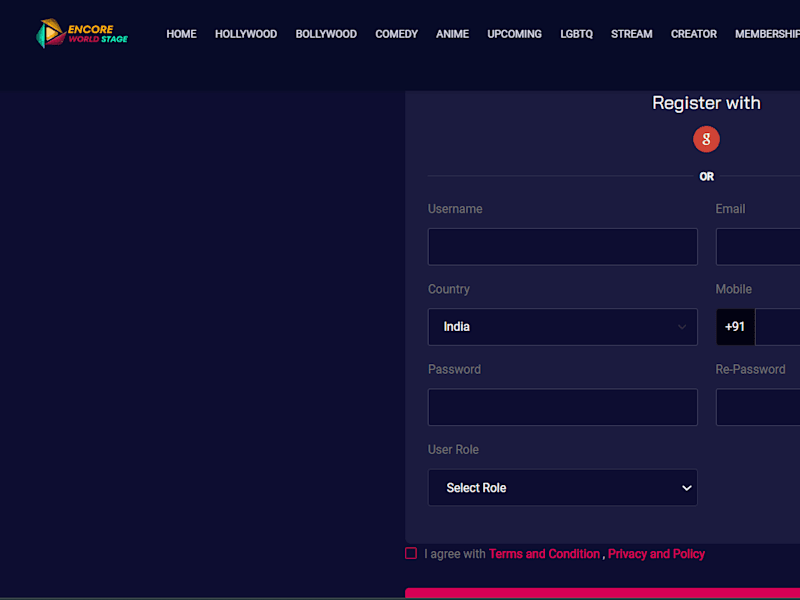
Task: Open the BOLLYWOOD category
Action: point(326,34)
